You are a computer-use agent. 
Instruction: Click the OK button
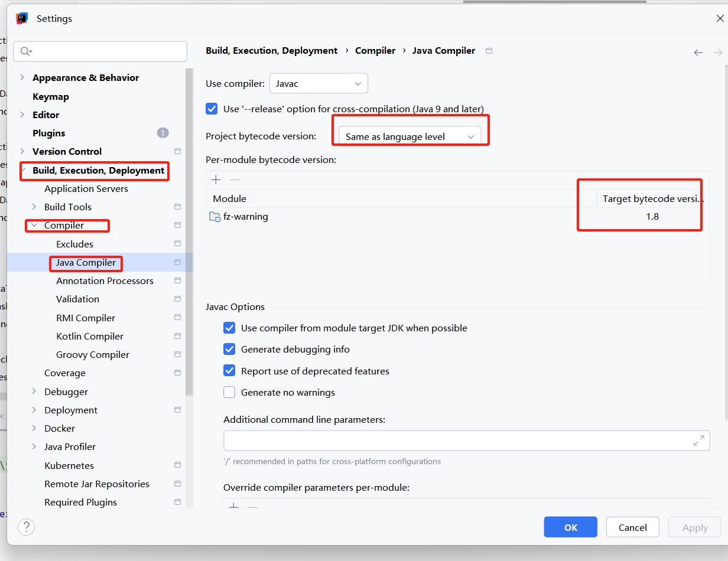[x=571, y=527]
